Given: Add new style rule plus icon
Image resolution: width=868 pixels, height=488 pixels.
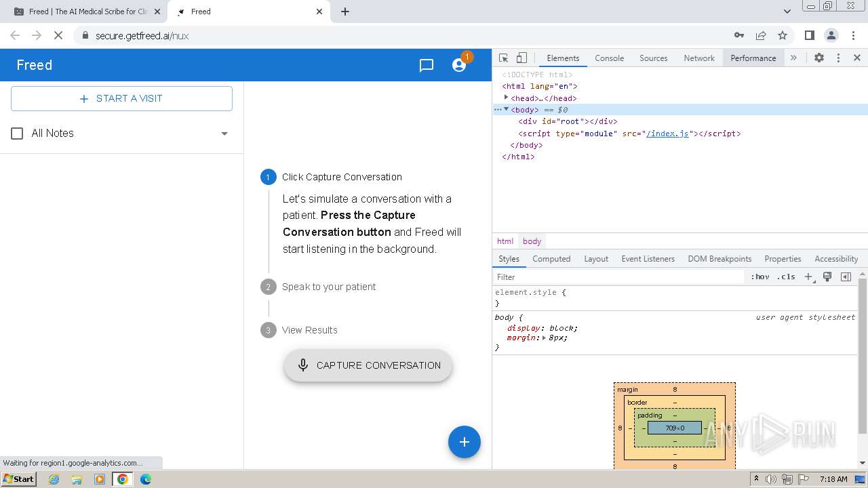Looking at the screenshot, I should [808, 277].
